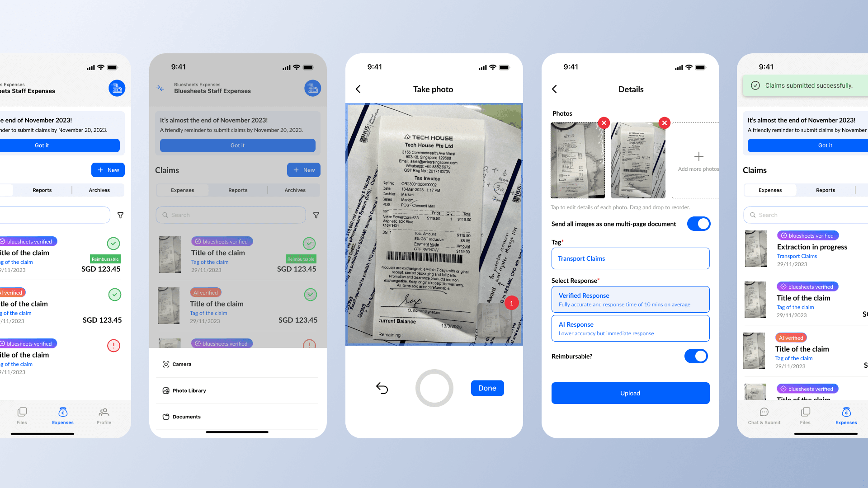Screen dimensions: 868x488
Task: Expand the Archives section in Claims
Action: 294,189
